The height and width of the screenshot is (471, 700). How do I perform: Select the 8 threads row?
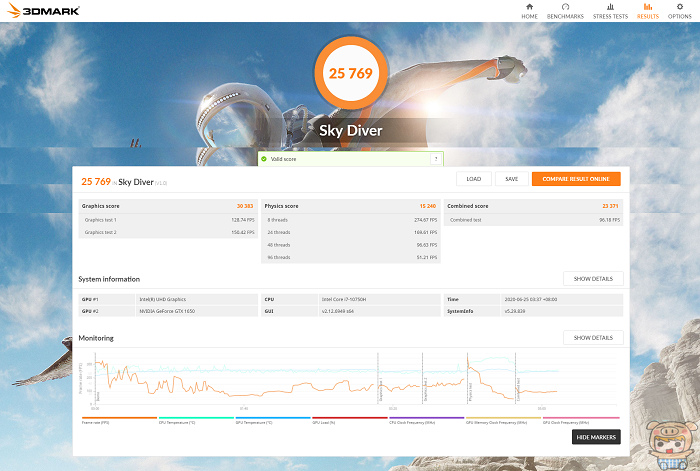[x=351, y=220]
